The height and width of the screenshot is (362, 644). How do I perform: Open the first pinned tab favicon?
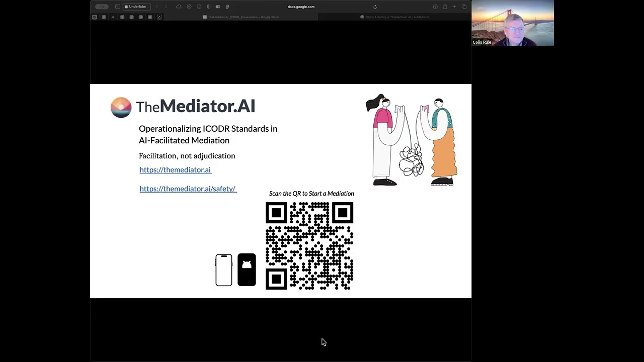click(x=94, y=17)
